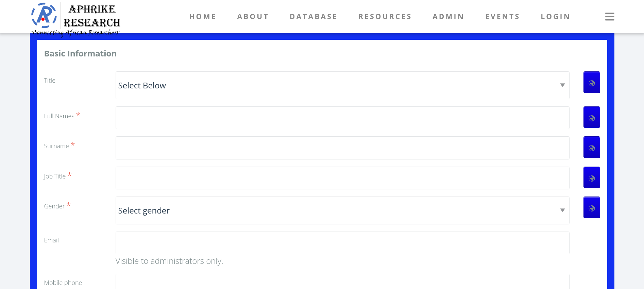Open the hamburger menu icon

pos(610,16)
